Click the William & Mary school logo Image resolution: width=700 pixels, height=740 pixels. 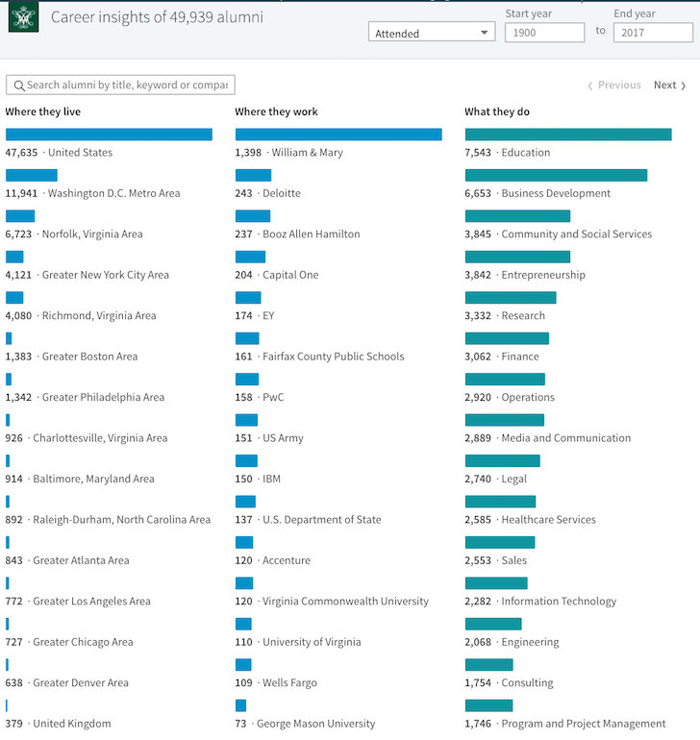point(23,17)
